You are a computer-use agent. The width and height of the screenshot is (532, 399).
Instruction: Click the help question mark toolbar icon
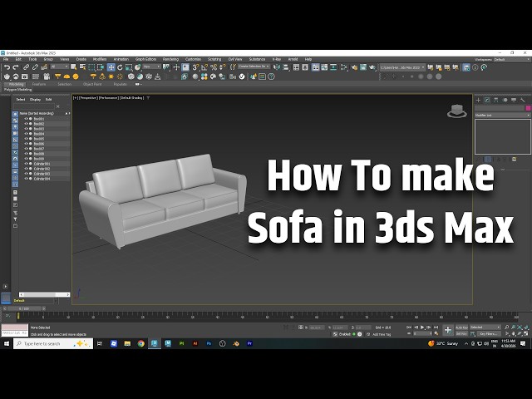(271, 76)
